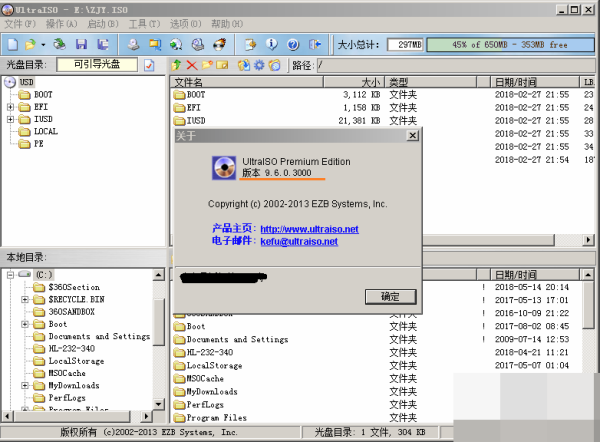
Task: Open the 启动(B) menu
Action: point(103,24)
